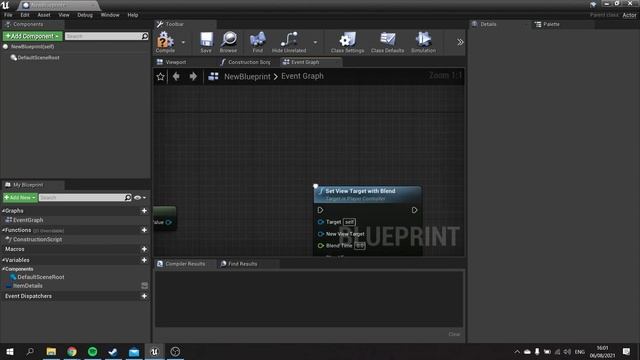This screenshot has width=640, height=360.
Task: Toggle ItemDetails visibility icon
Action: [144, 286]
